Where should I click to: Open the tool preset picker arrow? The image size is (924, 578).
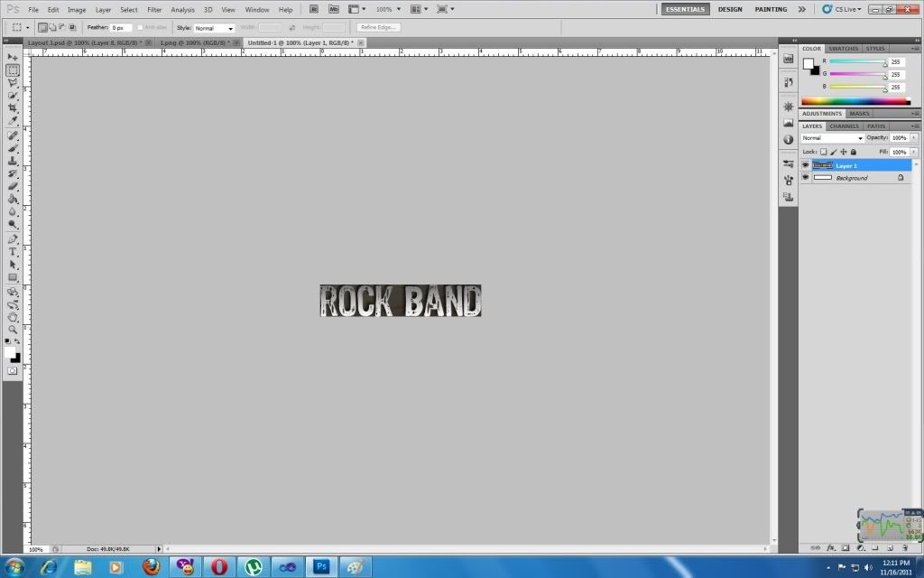(27, 27)
